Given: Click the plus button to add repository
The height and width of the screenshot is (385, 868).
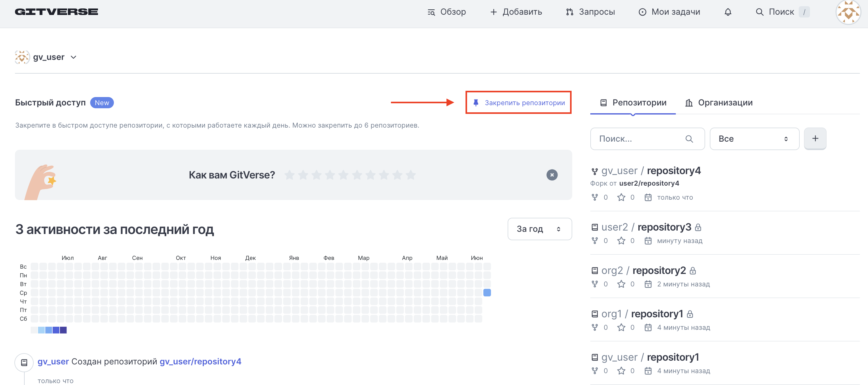Looking at the screenshot, I should click(815, 139).
